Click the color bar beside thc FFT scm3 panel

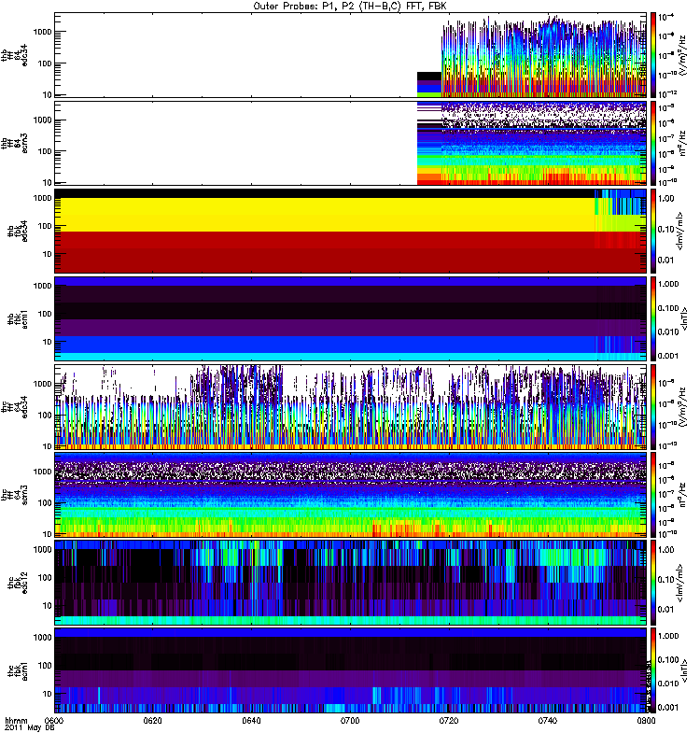point(655,494)
